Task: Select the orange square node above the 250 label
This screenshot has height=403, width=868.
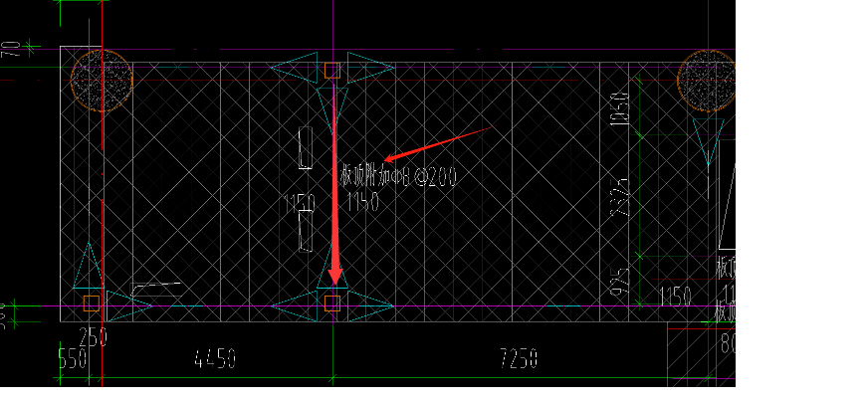Action: [92, 303]
